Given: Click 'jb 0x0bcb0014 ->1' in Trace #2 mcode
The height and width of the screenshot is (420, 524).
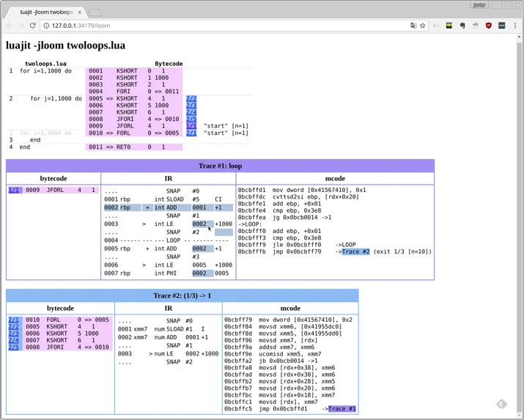Looking at the screenshot, I should click(288, 361).
